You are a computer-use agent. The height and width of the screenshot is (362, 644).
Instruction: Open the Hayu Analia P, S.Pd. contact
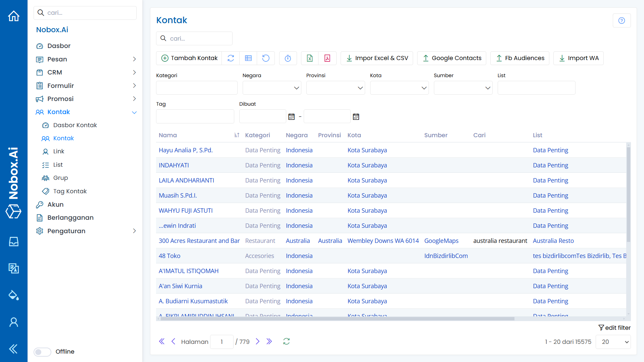click(186, 150)
